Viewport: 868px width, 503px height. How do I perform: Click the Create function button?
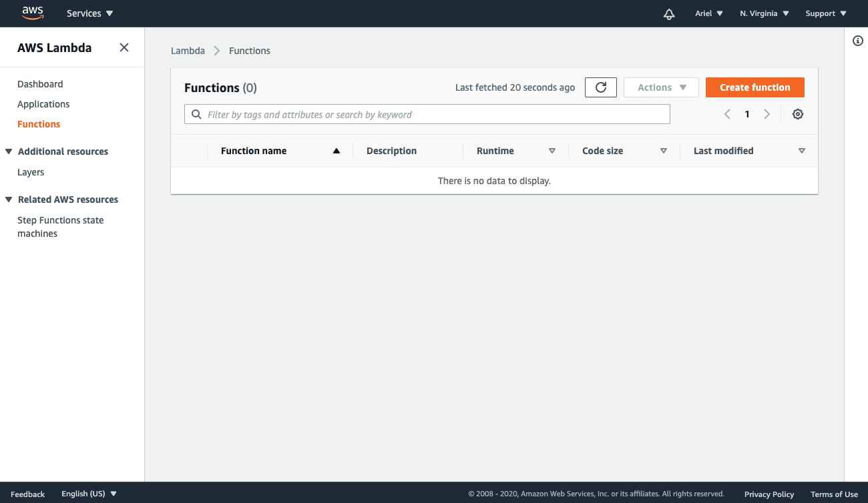(x=755, y=87)
